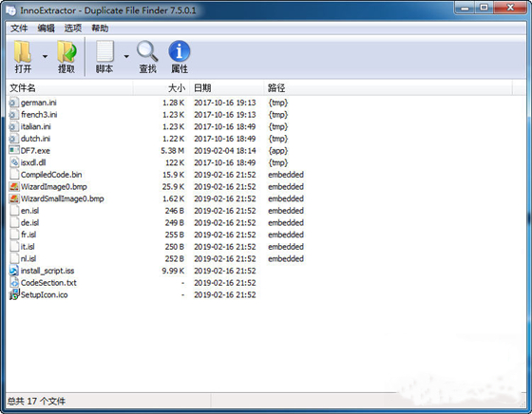Select the french3.ini file icon
The image size is (532, 414).
tap(13, 115)
